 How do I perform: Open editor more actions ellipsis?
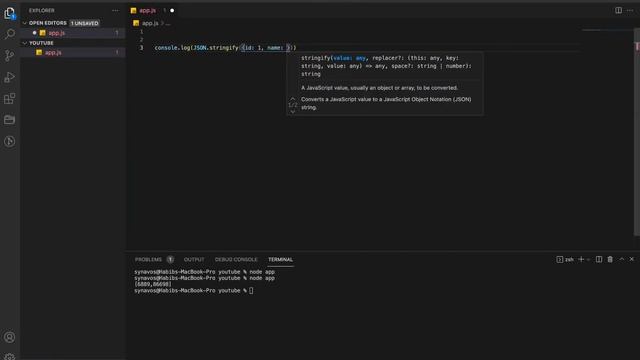tap(630, 10)
